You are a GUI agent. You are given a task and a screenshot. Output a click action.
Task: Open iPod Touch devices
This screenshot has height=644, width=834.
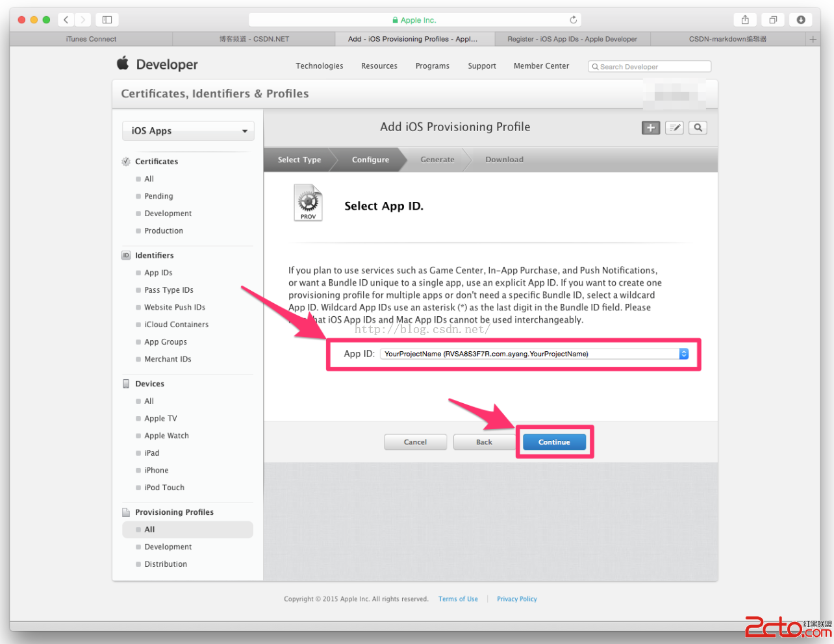[164, 488]
